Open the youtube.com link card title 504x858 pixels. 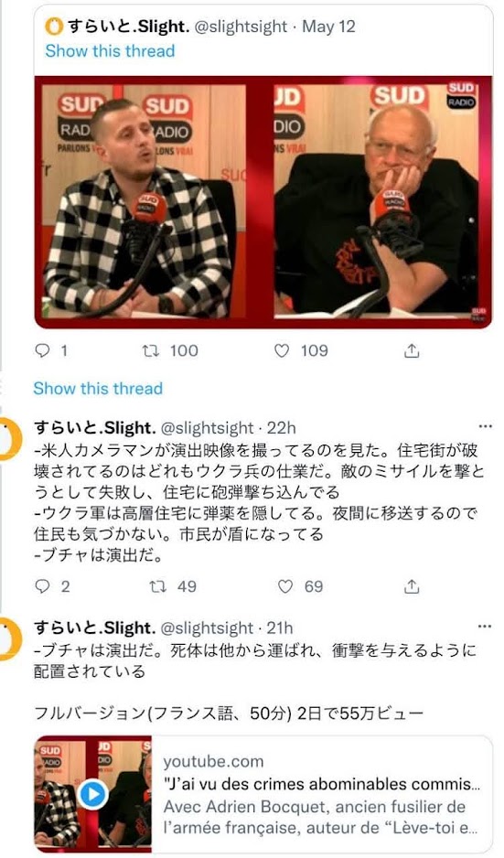322,784
